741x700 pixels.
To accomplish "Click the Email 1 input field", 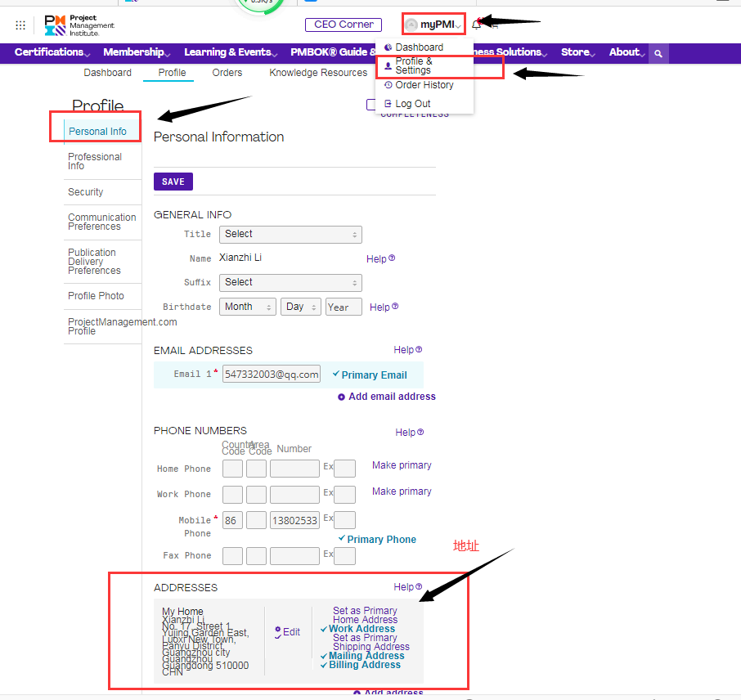I will (x=272, y=374).
